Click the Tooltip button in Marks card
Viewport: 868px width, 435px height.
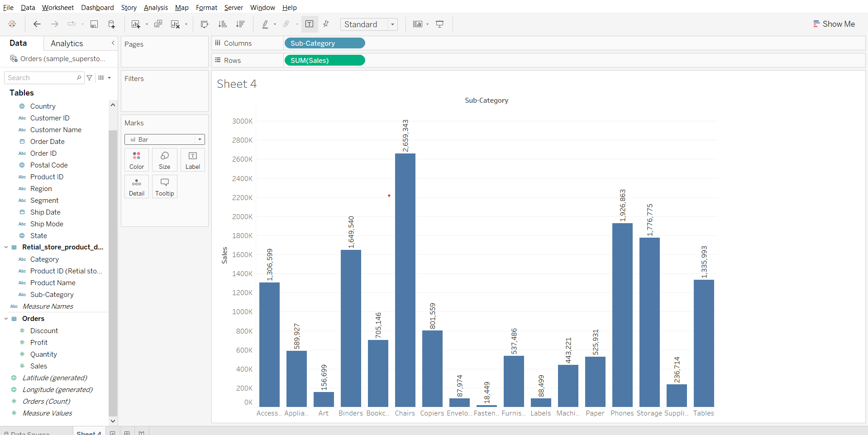(x=164, y=186)
